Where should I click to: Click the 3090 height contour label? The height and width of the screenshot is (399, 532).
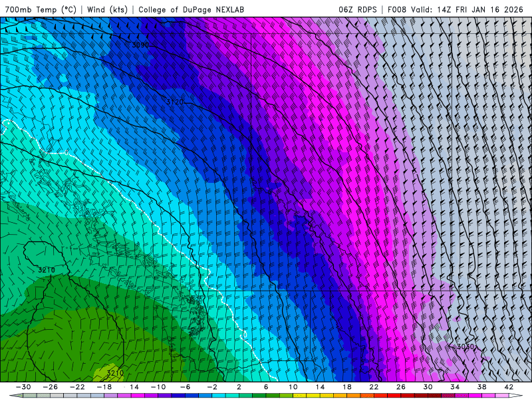pos(140,45)
